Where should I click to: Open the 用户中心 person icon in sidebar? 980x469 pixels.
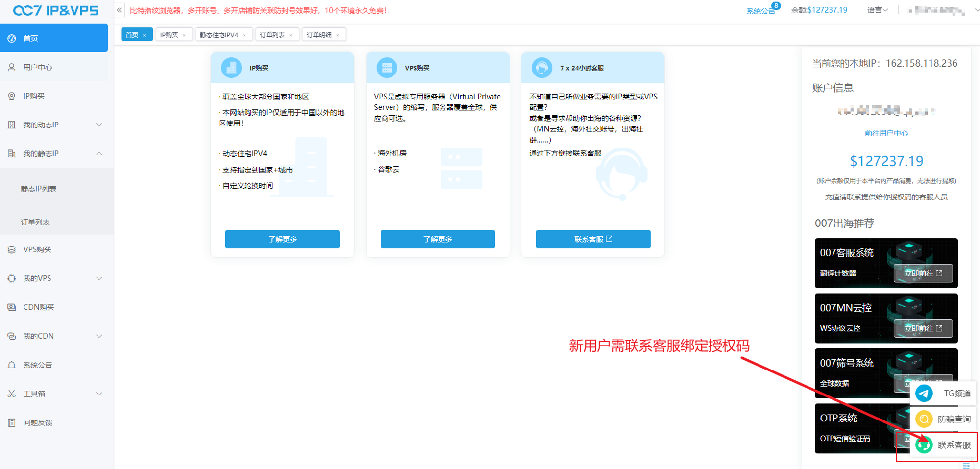pos(11,67)
